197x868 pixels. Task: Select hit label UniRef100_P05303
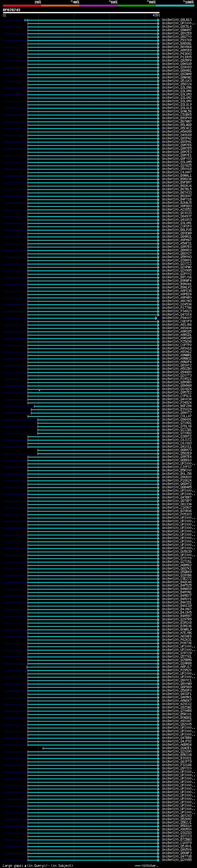click(177, 515)
